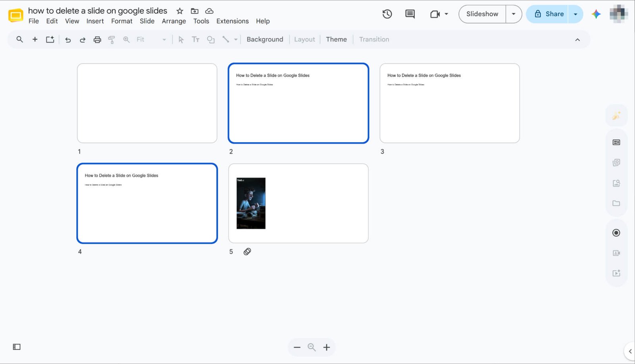635x364 pixels.
Task: Expand video call dropdown arrow
Action: pyautogui.click(x=446, y=14)
